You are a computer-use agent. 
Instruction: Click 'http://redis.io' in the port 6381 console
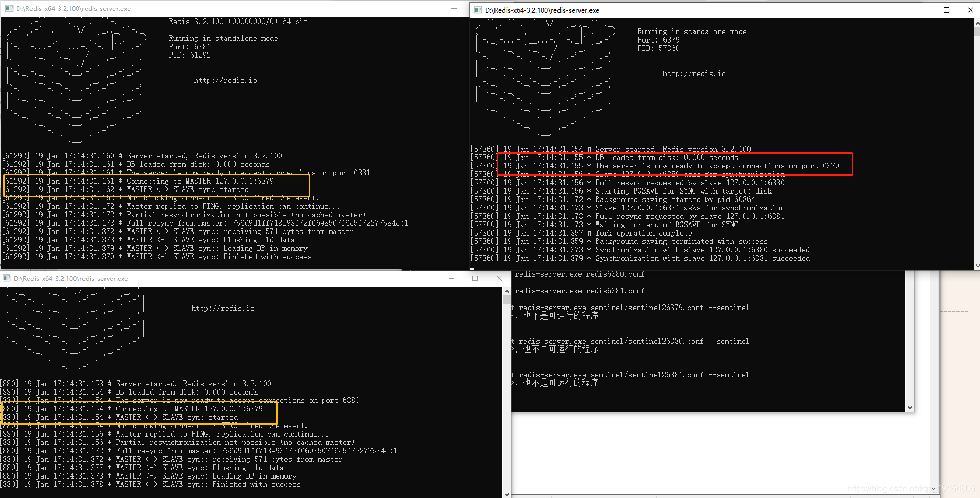pos(225,80)
